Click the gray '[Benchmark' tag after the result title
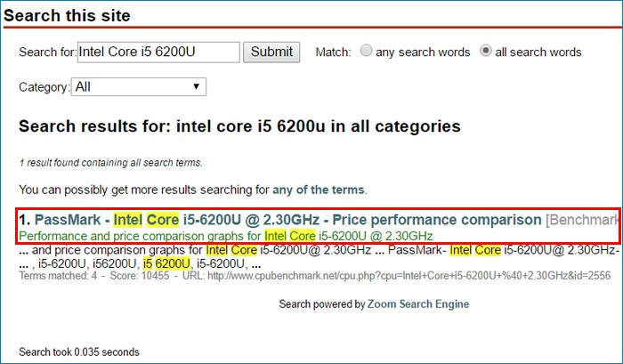The height and width of the screenshot is (364, 623). (x=582, y=220)
